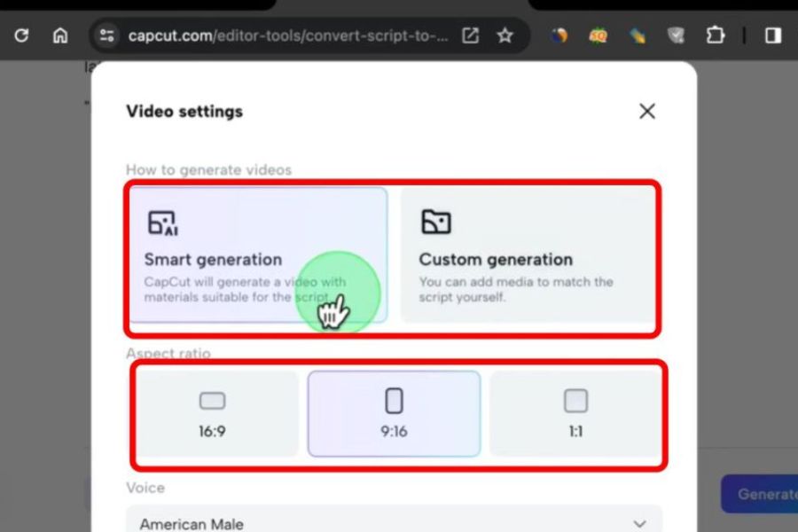Viewport: 798px width, 532px height.
Task: Click the capcut.com URL address field
Action: tap(288, 35)
